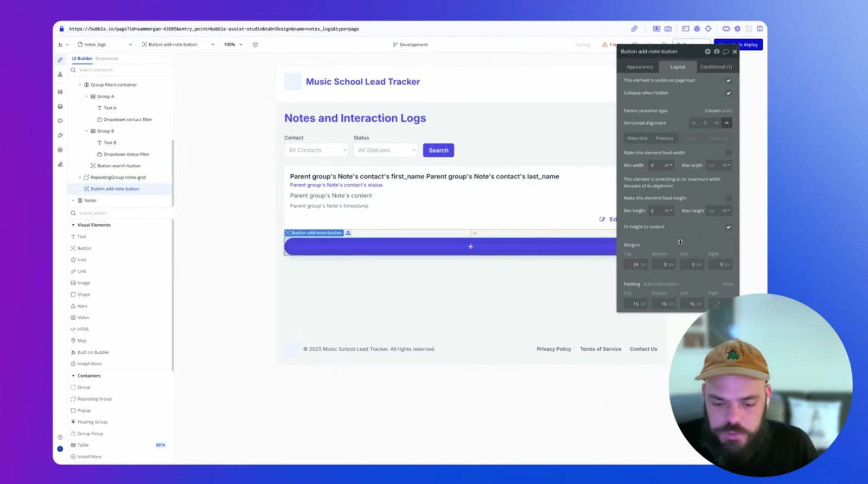This screenshot has height=484, width=868.
Task: Click the 'Make first' button
Action: (637, 138)
